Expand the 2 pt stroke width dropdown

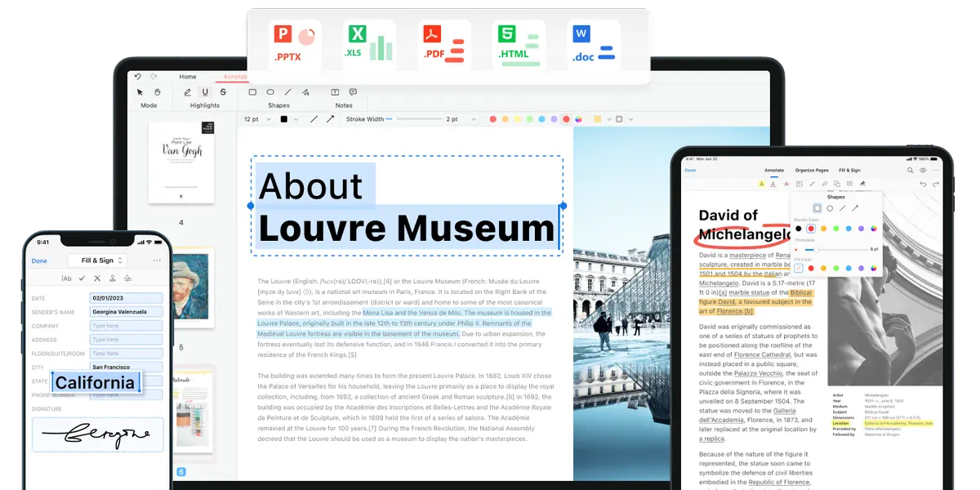pyautogui.click(x=461, y=119)
